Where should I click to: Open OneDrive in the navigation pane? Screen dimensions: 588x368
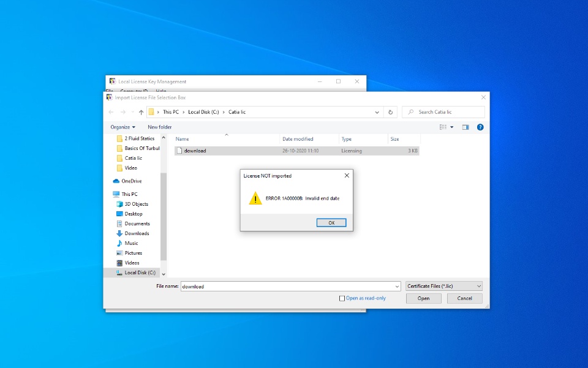point(127,181)
